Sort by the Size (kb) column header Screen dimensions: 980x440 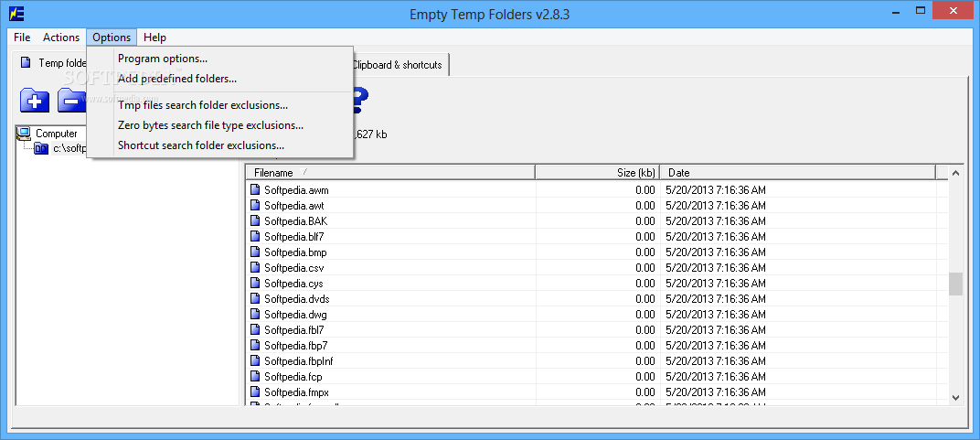598,173
